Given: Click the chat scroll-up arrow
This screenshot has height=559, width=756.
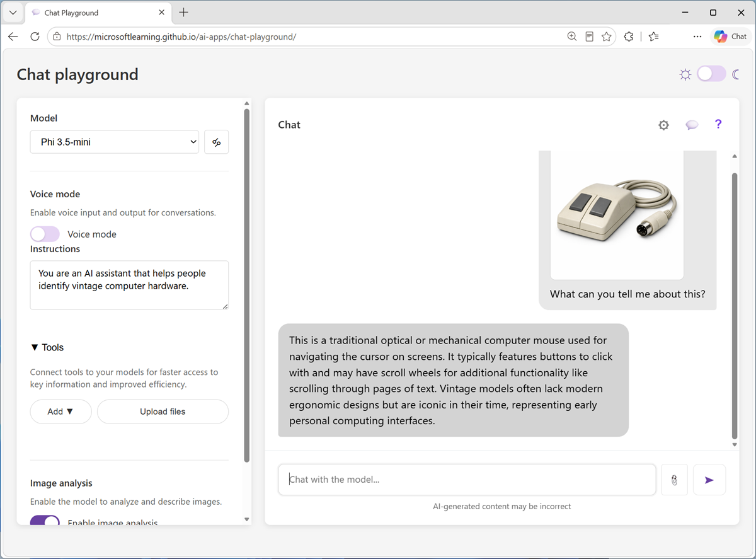Looking at the screenshot, I should [735, 156].
